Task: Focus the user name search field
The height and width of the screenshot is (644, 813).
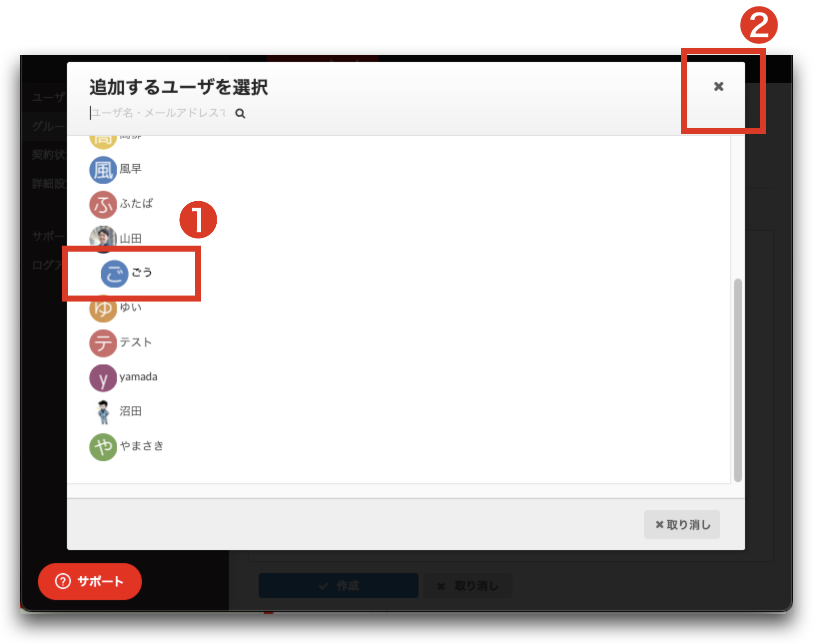Action: tap(158, 113)
